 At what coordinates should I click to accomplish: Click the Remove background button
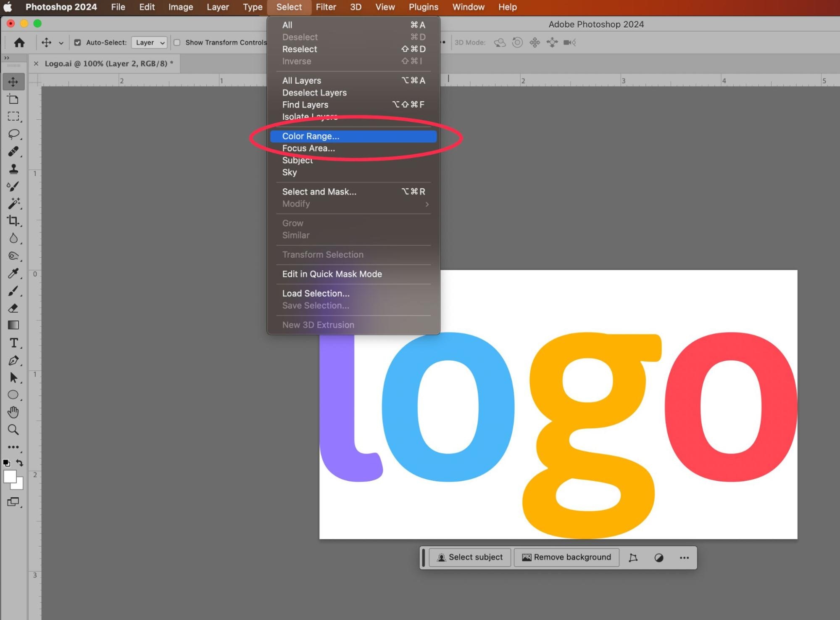(x=566, y=557)
